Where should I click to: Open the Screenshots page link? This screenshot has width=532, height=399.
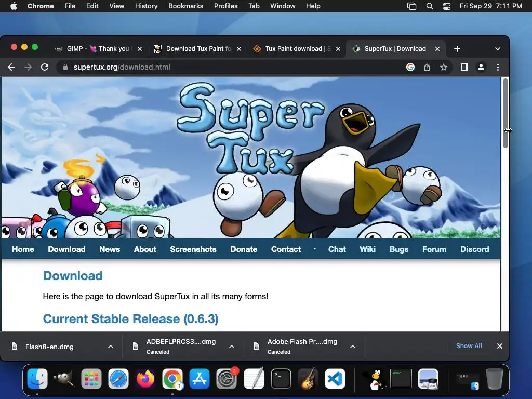click(x=193, y=249)
